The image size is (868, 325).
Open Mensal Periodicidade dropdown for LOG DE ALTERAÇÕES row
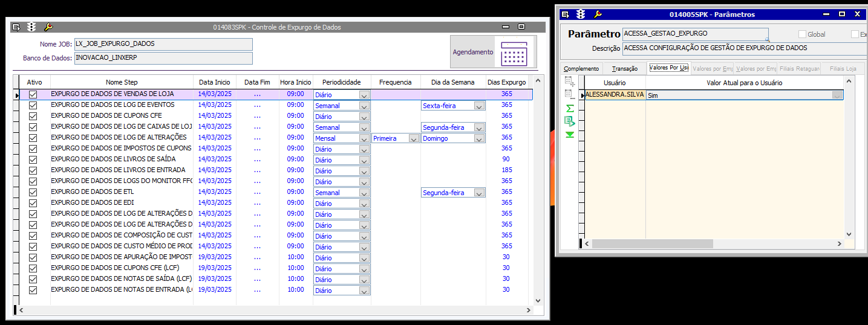(x=364, y=138)
